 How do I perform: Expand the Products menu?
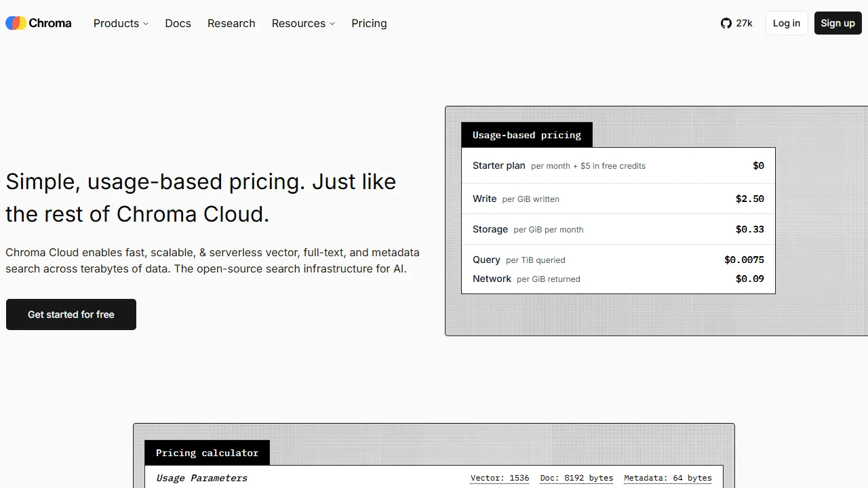[x=121, y=23]
